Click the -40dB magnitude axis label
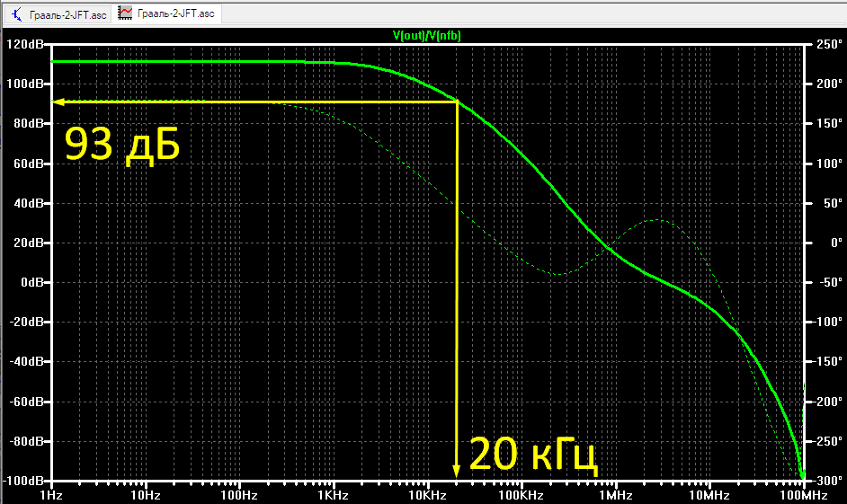 (x=26, y=361)
